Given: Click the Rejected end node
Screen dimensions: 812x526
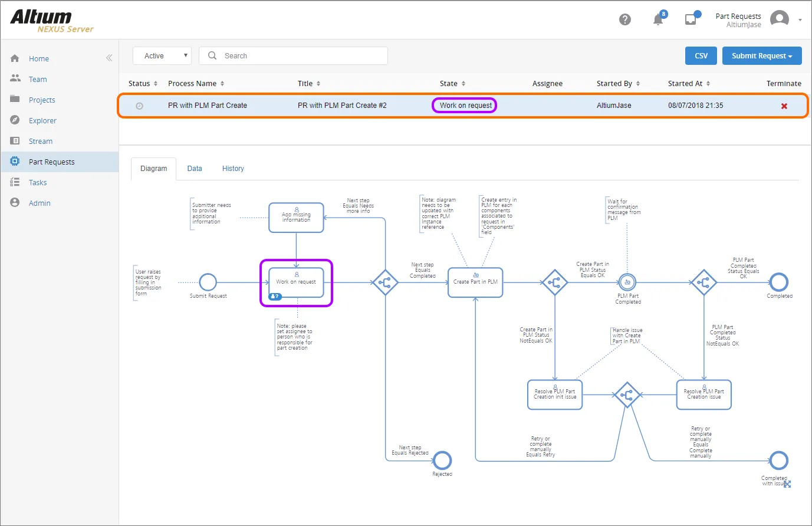Looking at the screenshot, I should pos(442,461).
